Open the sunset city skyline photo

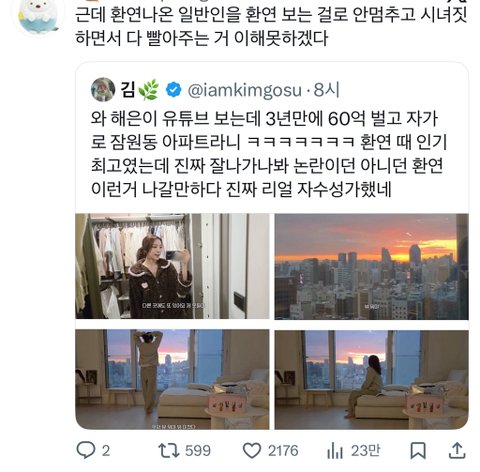[x=371, y=266]
